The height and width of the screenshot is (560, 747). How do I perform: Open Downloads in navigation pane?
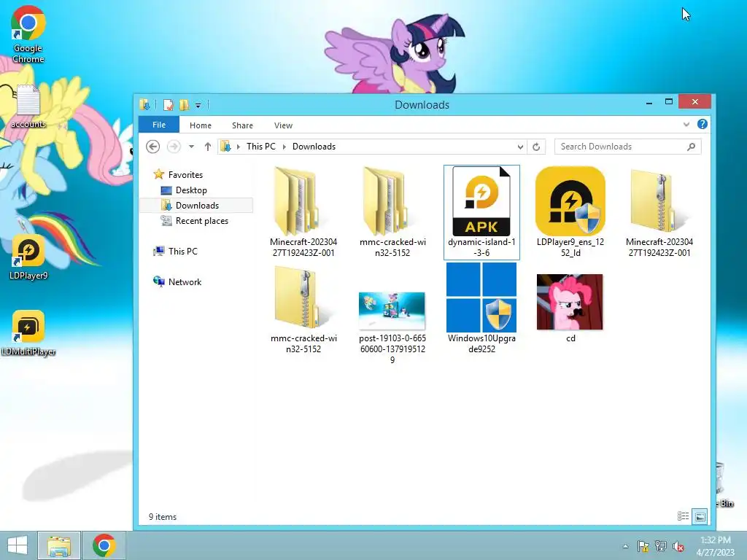click(197, 205)
